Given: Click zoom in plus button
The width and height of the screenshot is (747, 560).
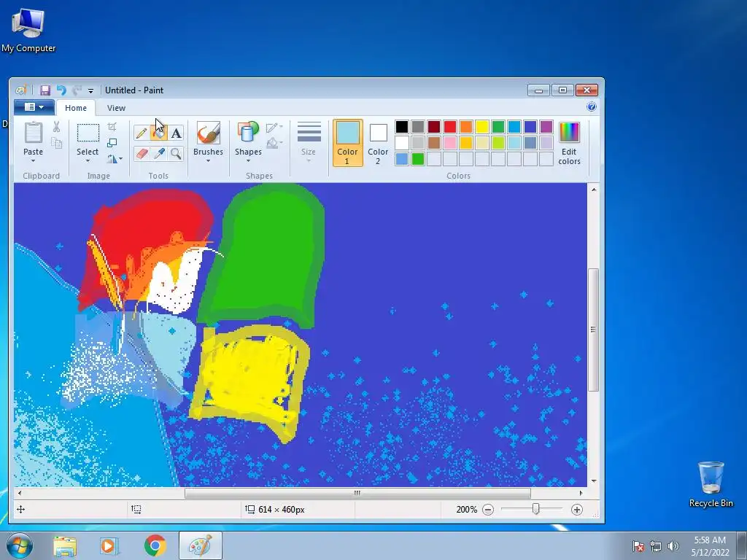Looking at the screenshot, I should click(x=576, y=510).
